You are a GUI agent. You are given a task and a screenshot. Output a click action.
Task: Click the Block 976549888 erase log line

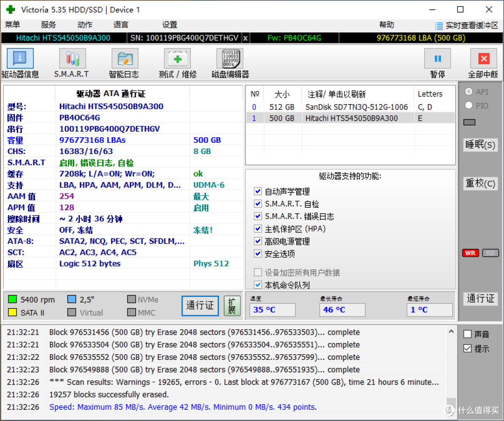(204, 370)
